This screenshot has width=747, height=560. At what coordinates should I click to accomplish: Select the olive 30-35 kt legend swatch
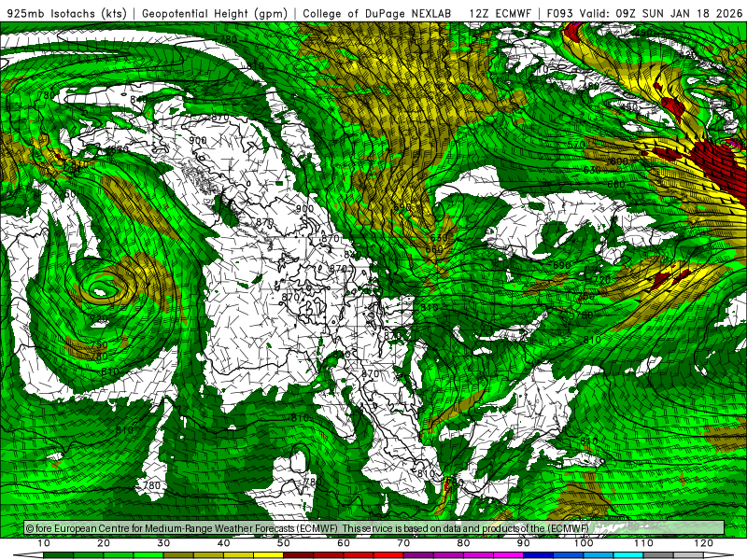[178, 555]
